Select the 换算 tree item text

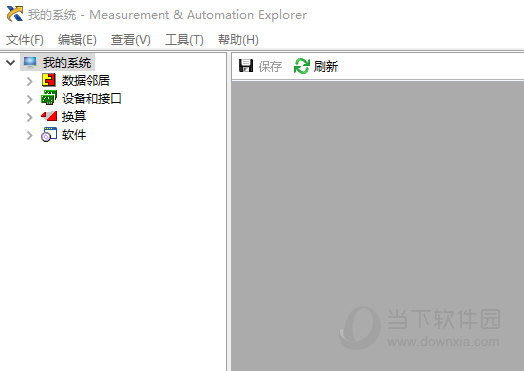(74, 116)
